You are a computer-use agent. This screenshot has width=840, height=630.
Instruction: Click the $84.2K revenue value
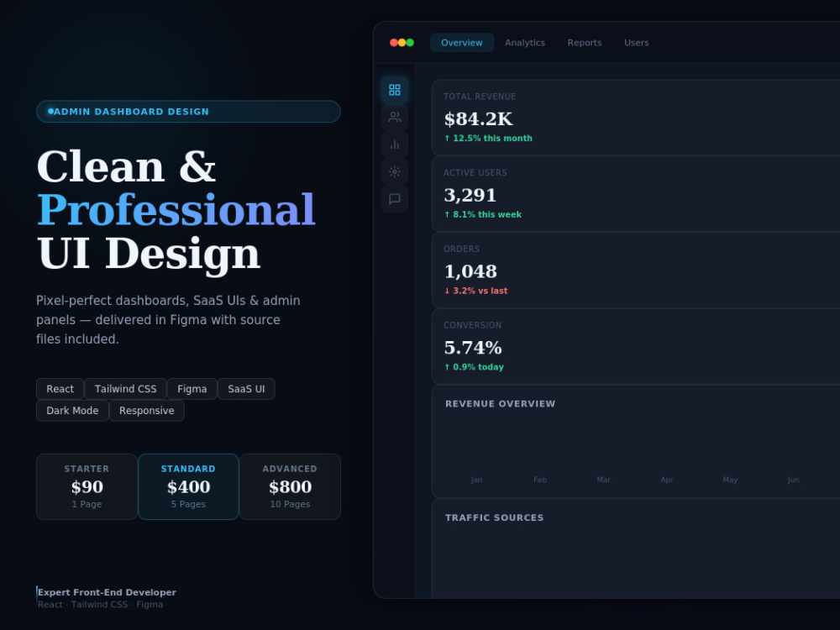tap(479, 119)
